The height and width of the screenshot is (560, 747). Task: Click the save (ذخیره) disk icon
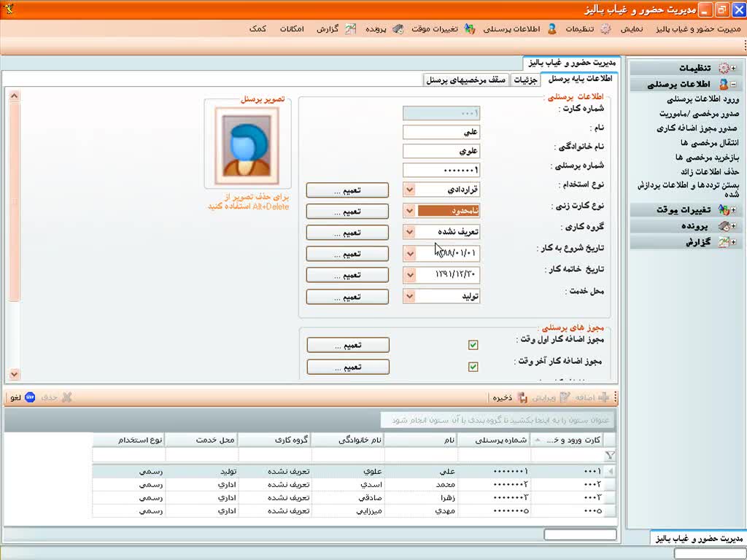pyautogui.click(x=522, y=397)
